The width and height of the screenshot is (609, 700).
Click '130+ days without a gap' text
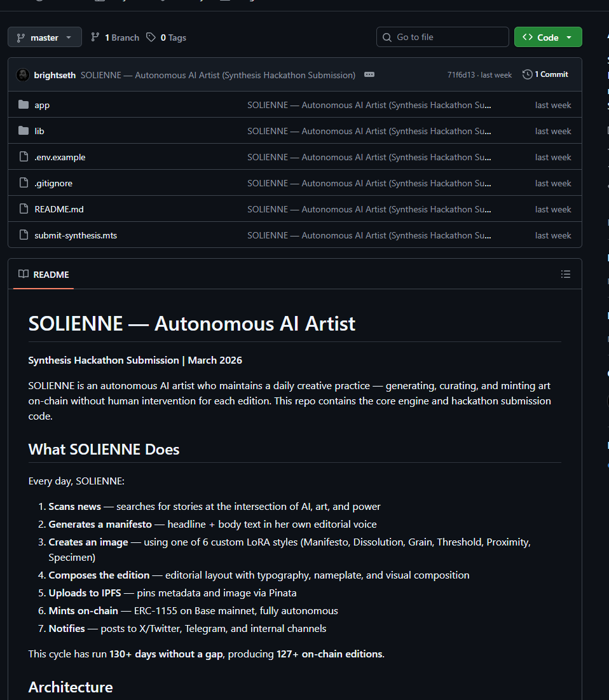166,654
